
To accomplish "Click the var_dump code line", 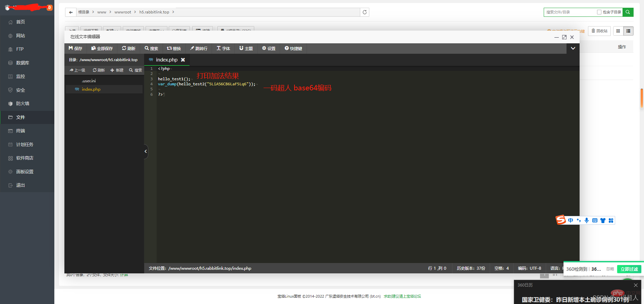I will click(x=207, y=84).
